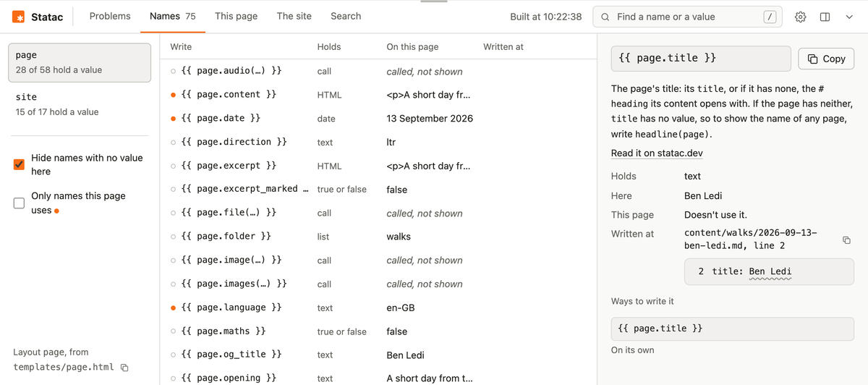This screenshot has height=385, width=868.
Task: Select the {{ page.excerpt_marked row
Action: (378, 189)
